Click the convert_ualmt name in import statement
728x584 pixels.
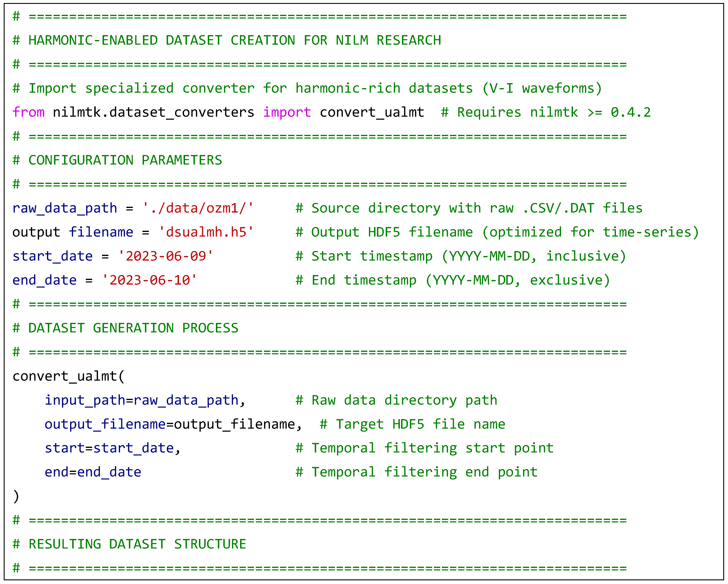pos(372,112)
